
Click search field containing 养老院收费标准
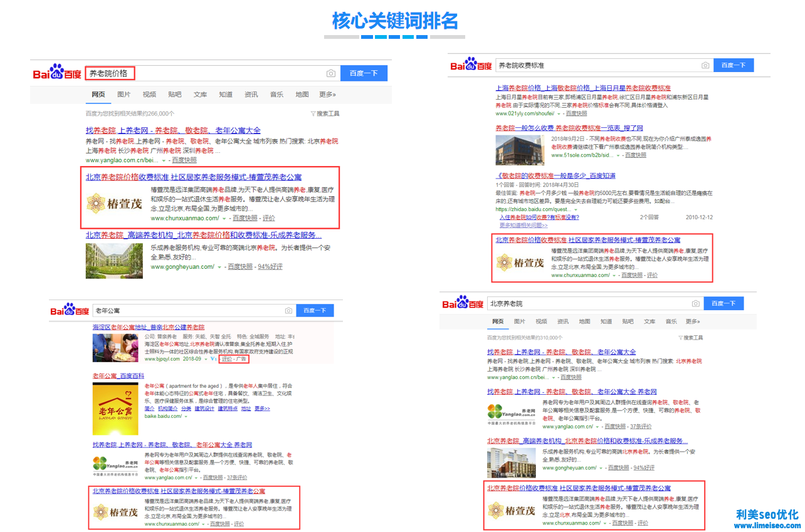pyautogui.click(x=604, y=65)
